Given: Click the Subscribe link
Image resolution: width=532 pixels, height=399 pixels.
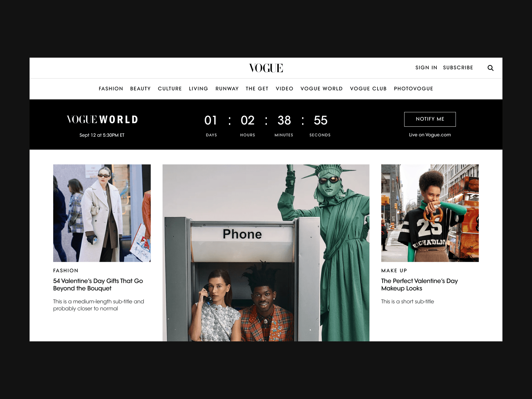Looking at the screenshot, I should pyautogui.click(x=458, y=68).
